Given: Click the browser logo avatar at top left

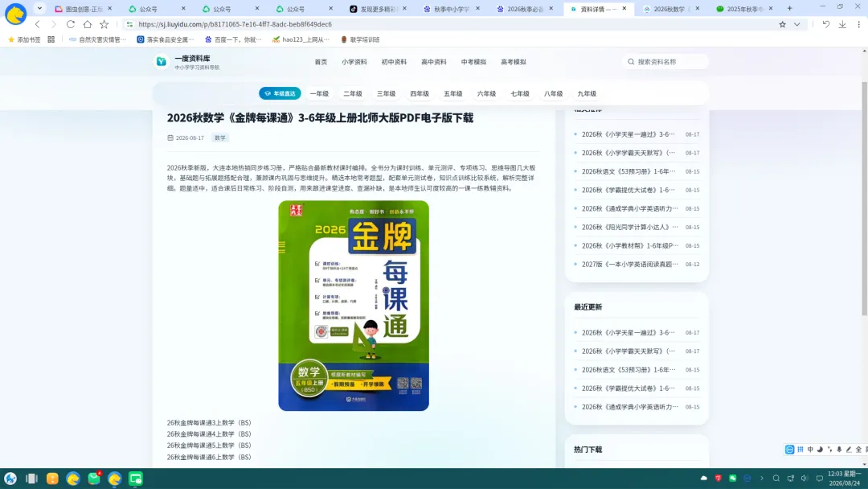Looking at the screenshot, I should click(15, 14).
